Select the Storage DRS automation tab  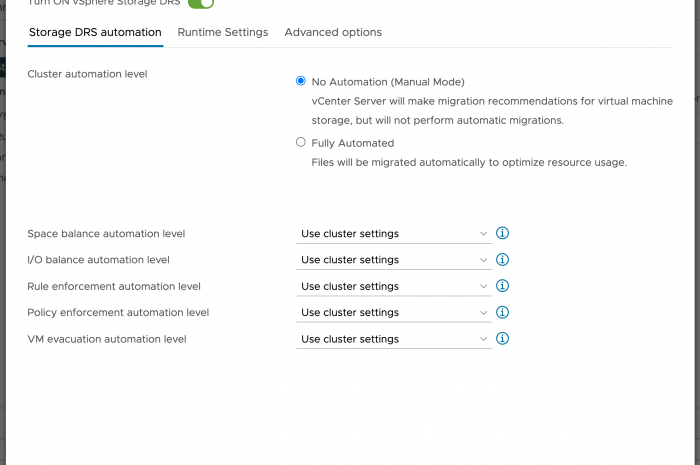tap(95, 32)
